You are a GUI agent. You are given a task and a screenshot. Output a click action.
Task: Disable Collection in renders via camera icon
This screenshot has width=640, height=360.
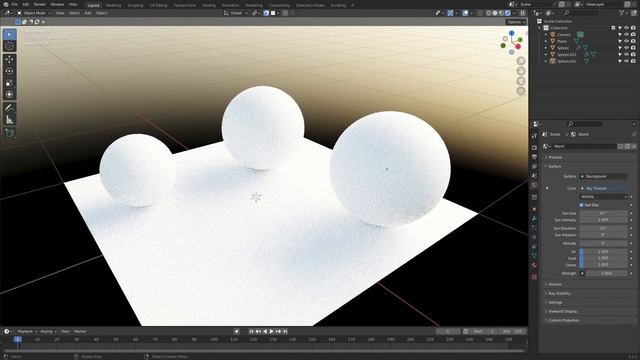click(x=633, y=28)
